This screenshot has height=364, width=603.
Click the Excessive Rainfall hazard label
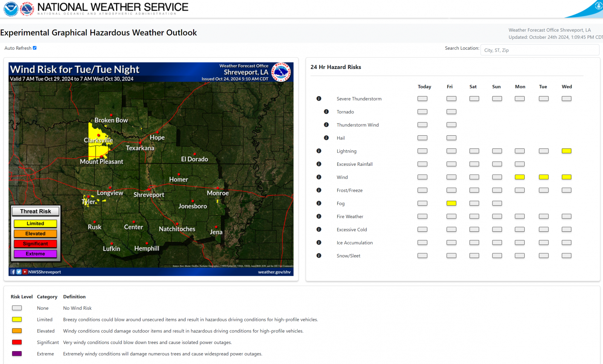(355, 164)
